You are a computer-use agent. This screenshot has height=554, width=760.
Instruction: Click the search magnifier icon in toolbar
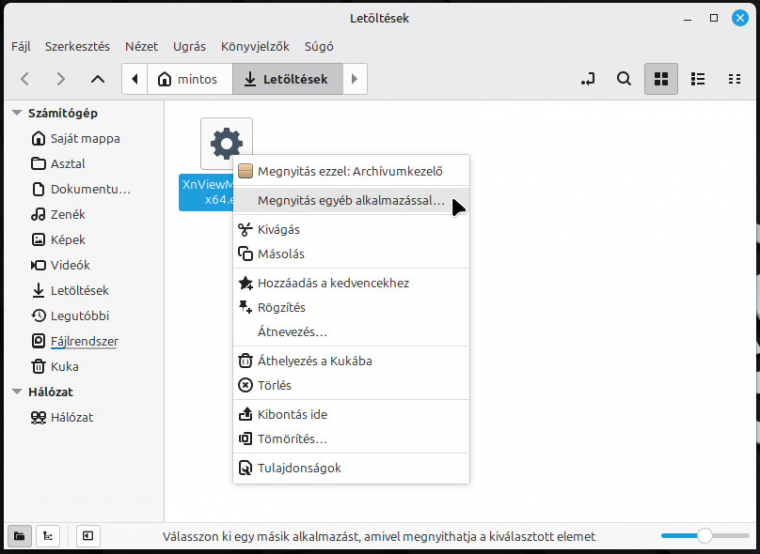[623, 79]
